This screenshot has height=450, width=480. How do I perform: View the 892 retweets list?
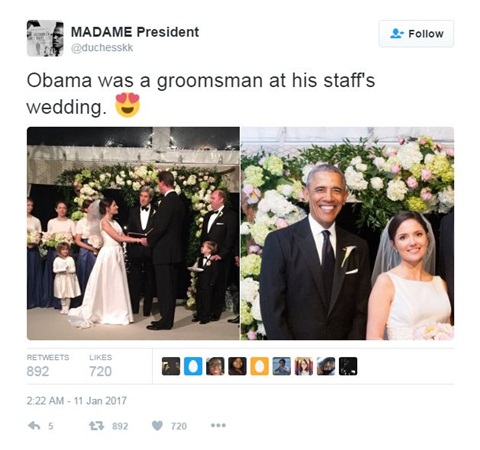pos(48,366)
